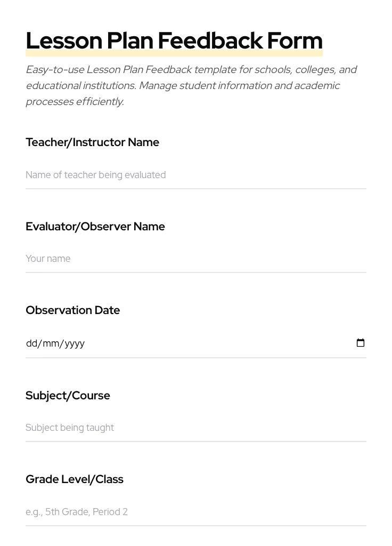Click the Subject/Course heading label

pos(68,395)
